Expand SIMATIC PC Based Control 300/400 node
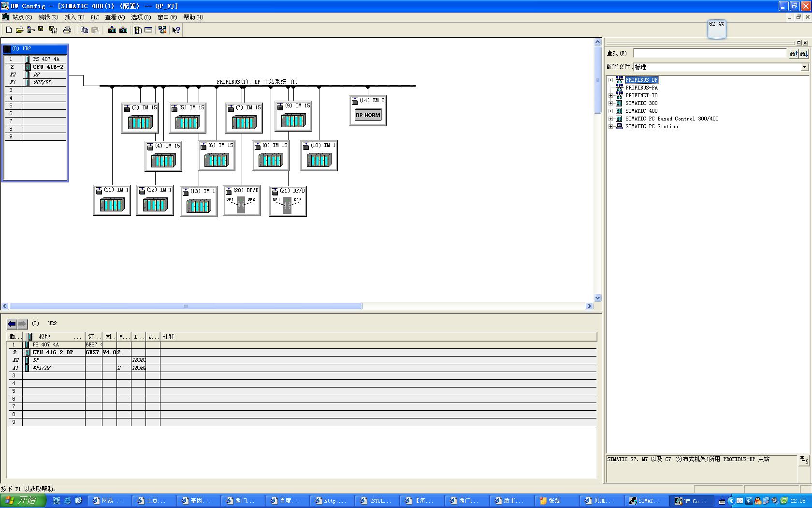The image size is (812, 508). coord(610,119)
